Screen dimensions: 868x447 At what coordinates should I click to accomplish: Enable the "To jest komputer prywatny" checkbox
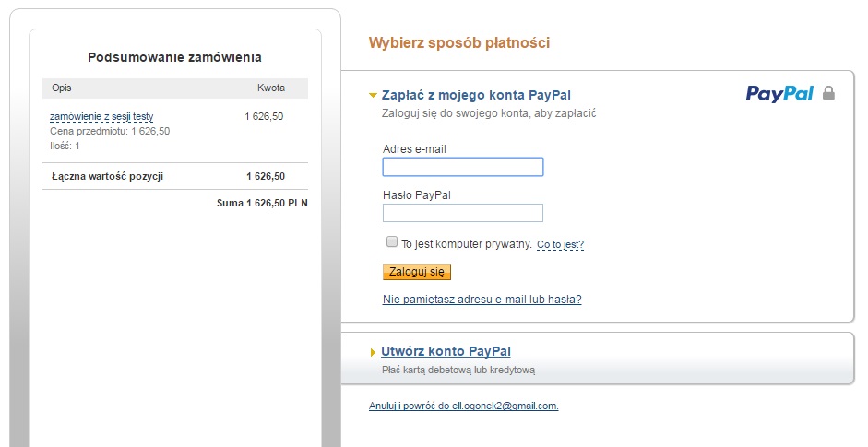(x=392, y=242)
